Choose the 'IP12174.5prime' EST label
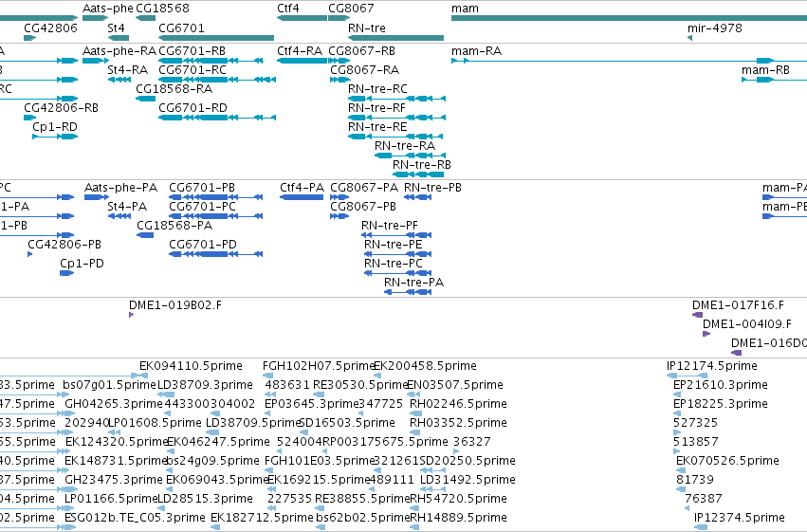 coord(712,366)
